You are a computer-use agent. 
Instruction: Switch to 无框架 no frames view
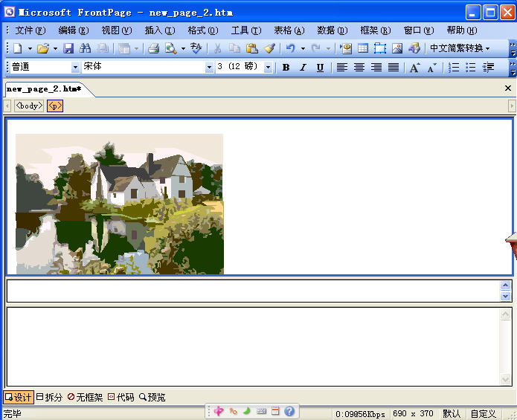(85, 397)
